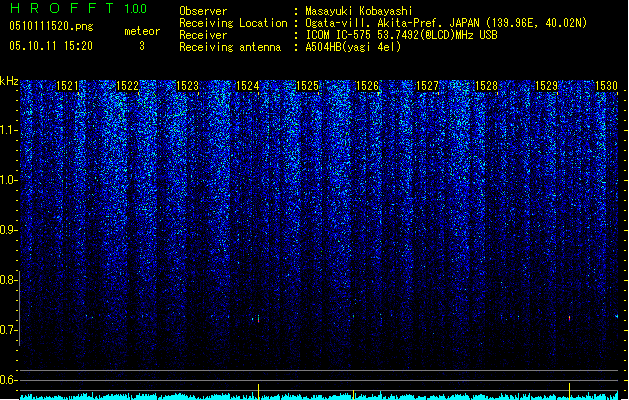Click the meteor count value 3

(x=142, y=46)
